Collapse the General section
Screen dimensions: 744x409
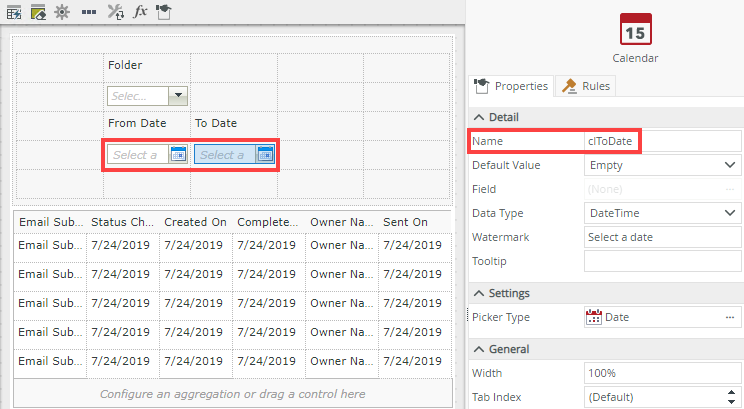point(479,349)
